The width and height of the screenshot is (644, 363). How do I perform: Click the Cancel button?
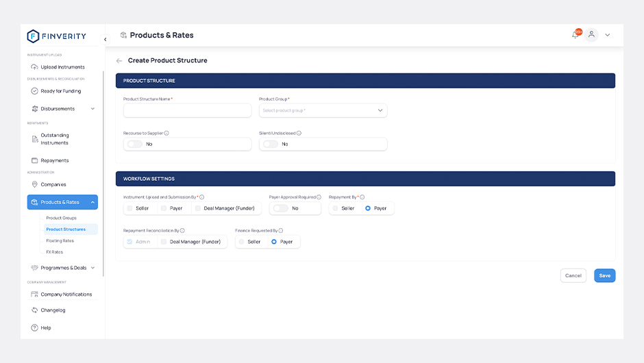point(573,275)
